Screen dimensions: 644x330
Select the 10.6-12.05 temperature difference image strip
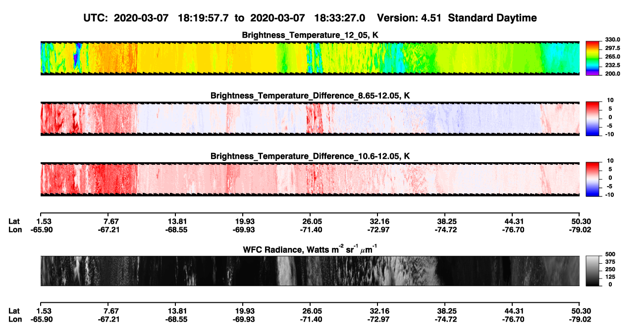(x=310, y=179)
